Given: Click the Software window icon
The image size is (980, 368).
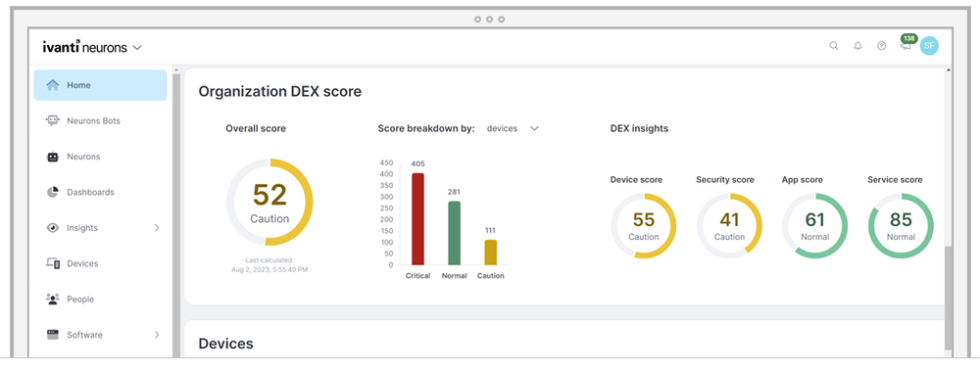Looking at the screenshot, I should [x=53, y=335].
